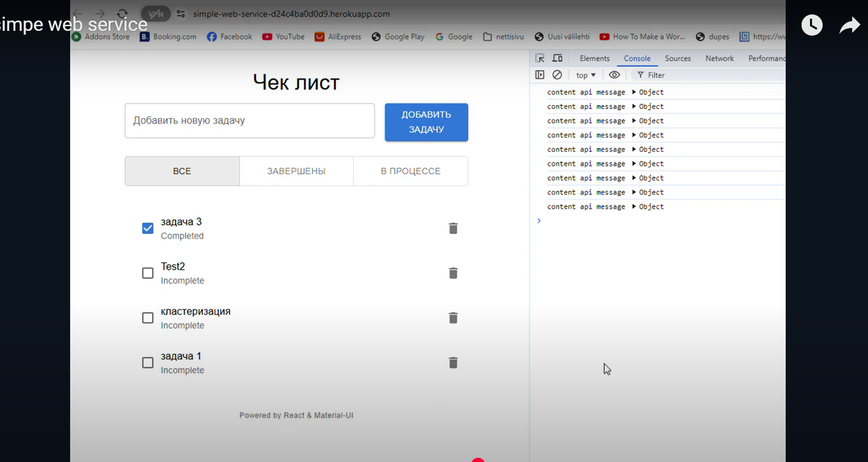
Task: Click the trash icon next to Test2
Action: pos(453,273)
